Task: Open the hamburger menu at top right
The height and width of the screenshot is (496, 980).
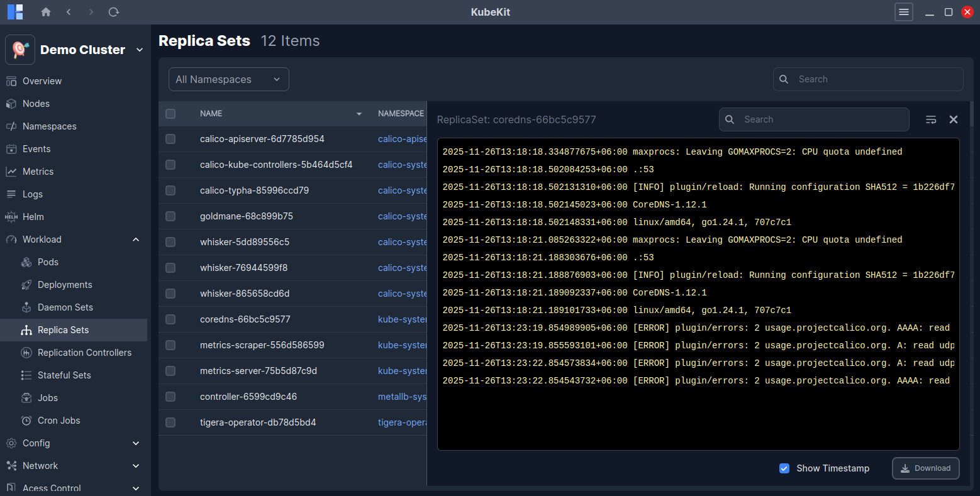Action: click(x=904, y=12)
